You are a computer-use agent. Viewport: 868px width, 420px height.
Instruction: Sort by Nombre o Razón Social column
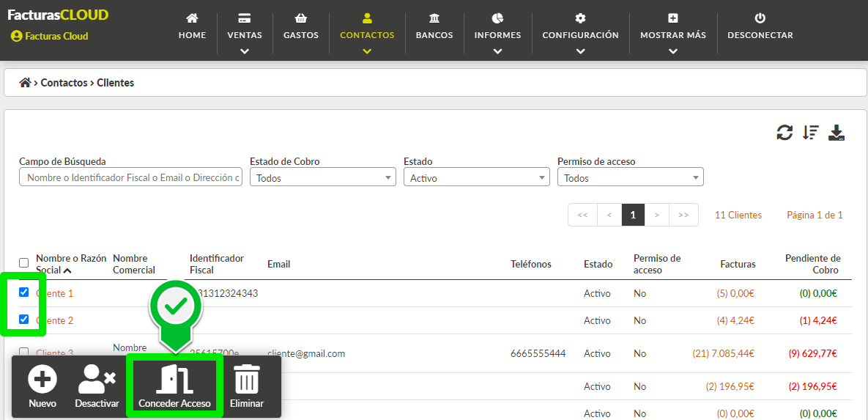[x=70, y=265]
